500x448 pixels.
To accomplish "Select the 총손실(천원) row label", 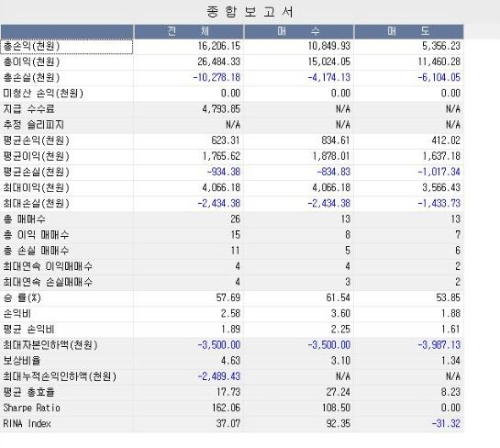I will click(x=31, y=77).
